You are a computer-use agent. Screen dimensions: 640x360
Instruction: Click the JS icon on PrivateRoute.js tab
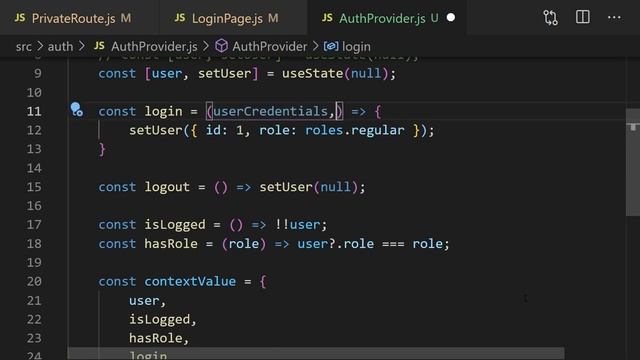click(x=20, y=18)
